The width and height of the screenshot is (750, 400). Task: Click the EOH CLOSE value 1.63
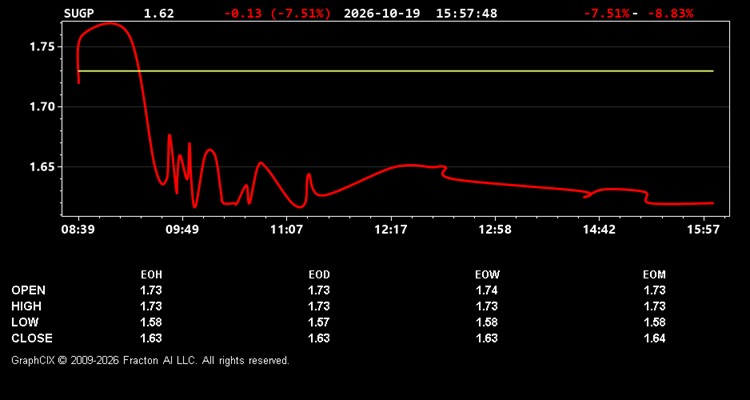tap(151, 338)
